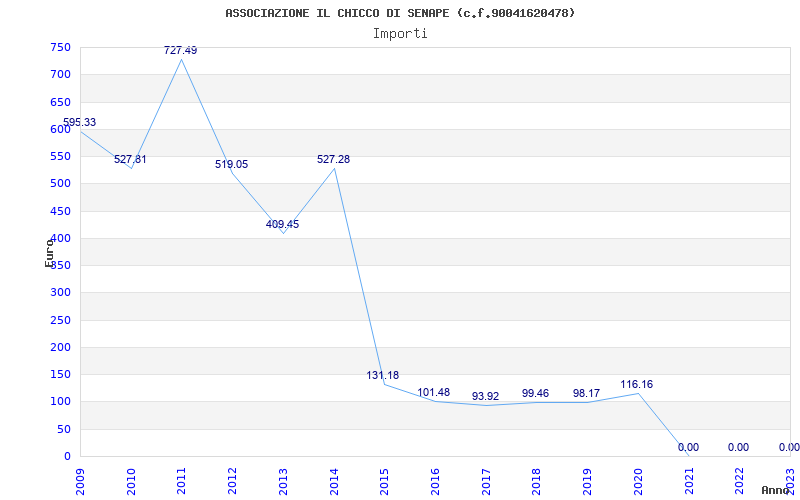Select the x-axis year 2011
The width and height of the screenshot is (800, 500).
(182, 481)
